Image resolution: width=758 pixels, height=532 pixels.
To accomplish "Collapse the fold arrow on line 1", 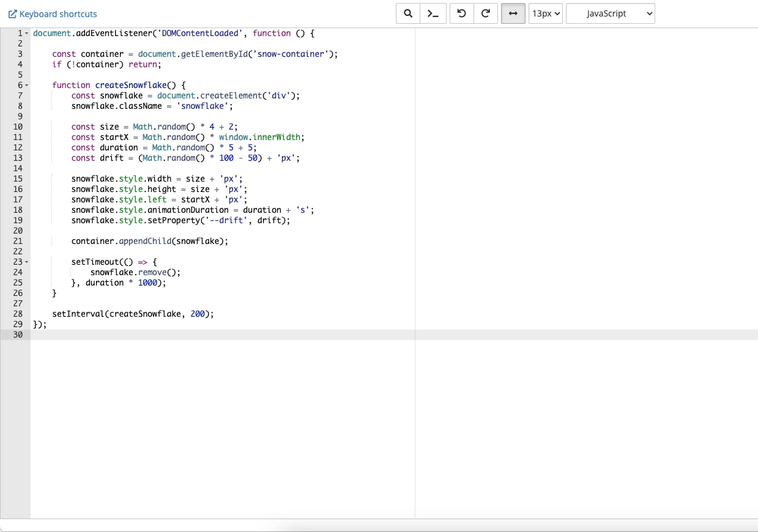I will pyautogui.click(x=27, y=33).
